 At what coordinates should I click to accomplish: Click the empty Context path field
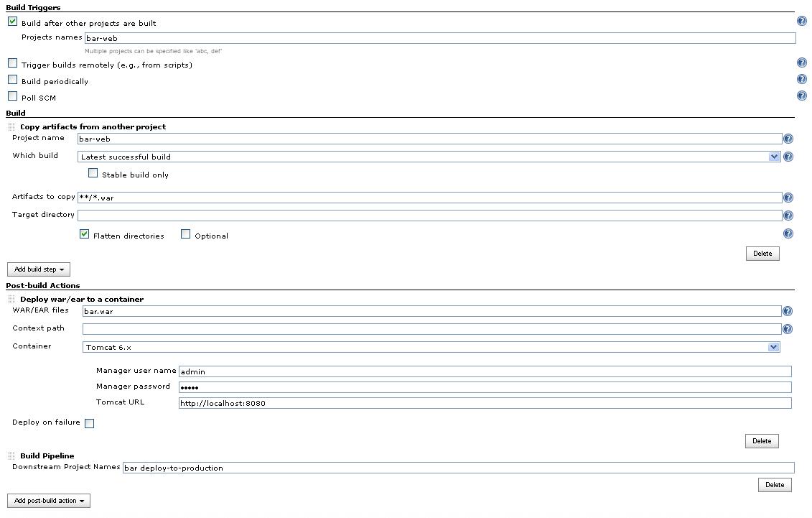[x=432, y=329]
